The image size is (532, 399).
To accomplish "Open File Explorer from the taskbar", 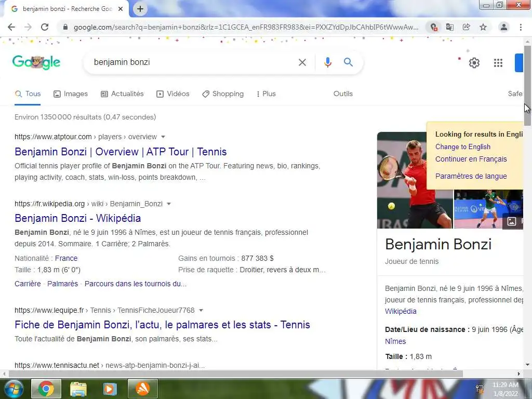I will [x=78, y=389].
